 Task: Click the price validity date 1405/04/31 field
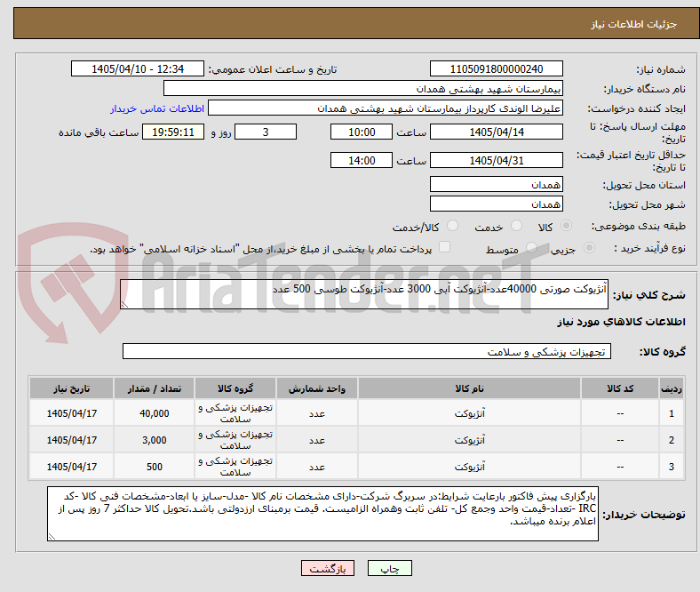(496, 160)
